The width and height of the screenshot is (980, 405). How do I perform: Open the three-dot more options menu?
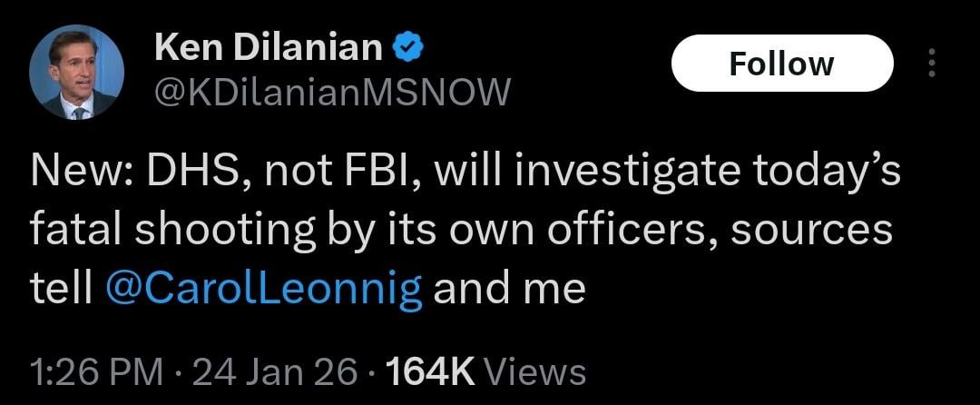(930, 64)
